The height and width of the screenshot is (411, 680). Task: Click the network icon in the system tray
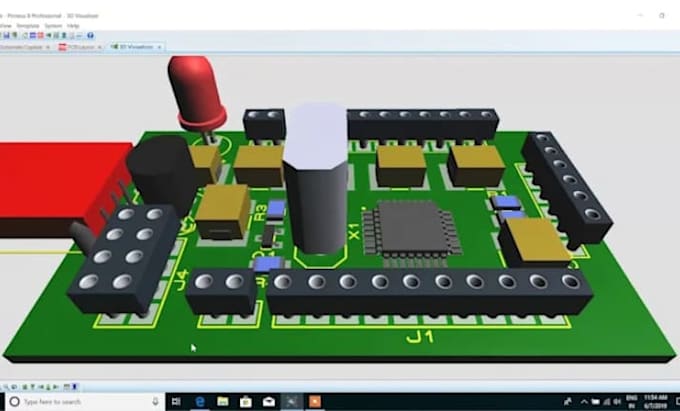(x=606, y=402)
